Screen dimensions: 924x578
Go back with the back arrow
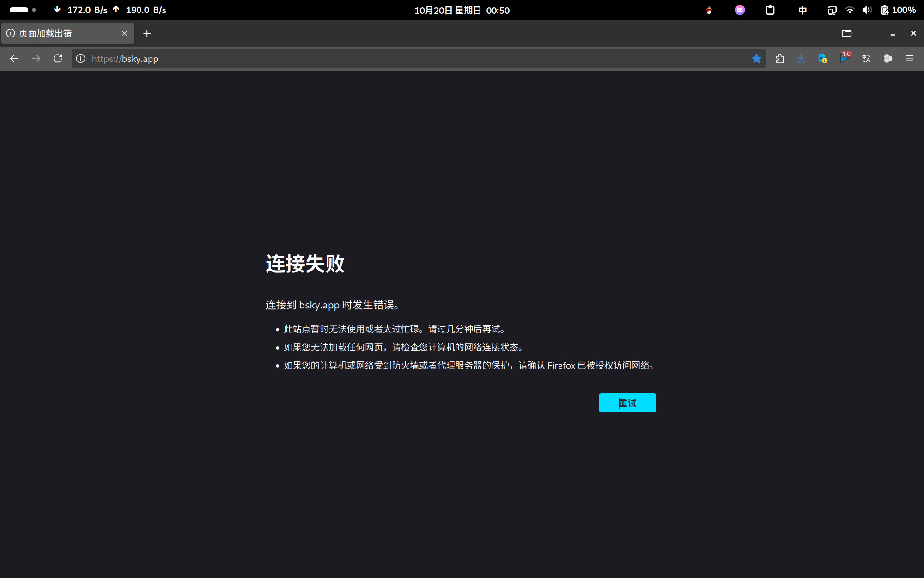pos(14,59)
